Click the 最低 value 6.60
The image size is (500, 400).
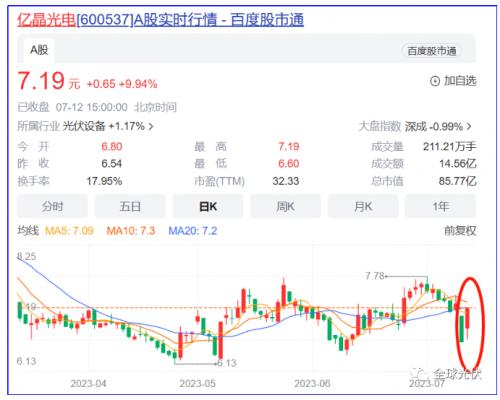[289, 164]
